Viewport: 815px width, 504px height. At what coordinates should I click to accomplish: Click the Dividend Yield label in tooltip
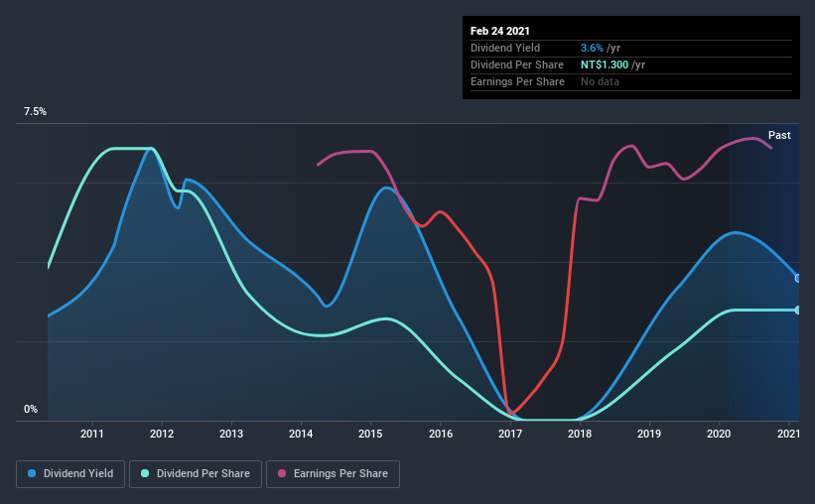pyautogui.click(x=505, y=49)
